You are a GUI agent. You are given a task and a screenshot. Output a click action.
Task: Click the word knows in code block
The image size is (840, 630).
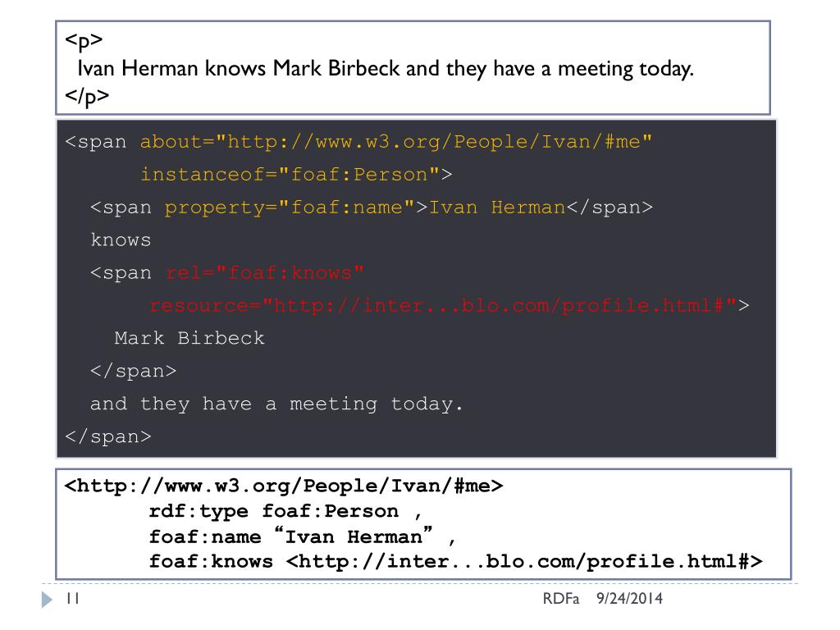tap(121, 240)
